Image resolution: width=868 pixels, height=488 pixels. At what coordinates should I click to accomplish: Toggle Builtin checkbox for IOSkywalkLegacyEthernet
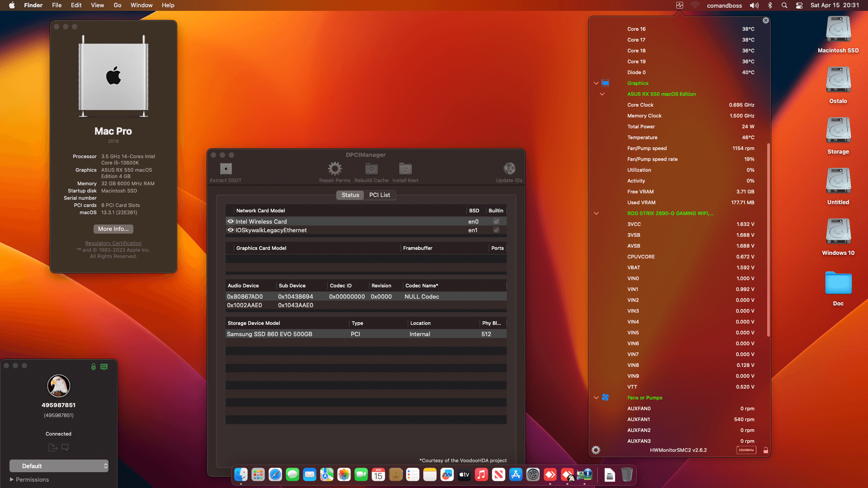coord(496,230)
